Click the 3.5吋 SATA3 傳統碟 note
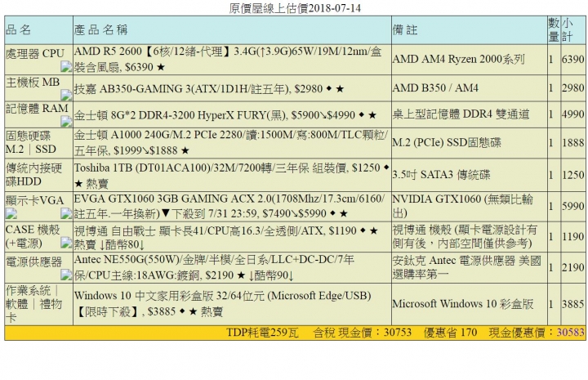 click(x=441, y=175)
